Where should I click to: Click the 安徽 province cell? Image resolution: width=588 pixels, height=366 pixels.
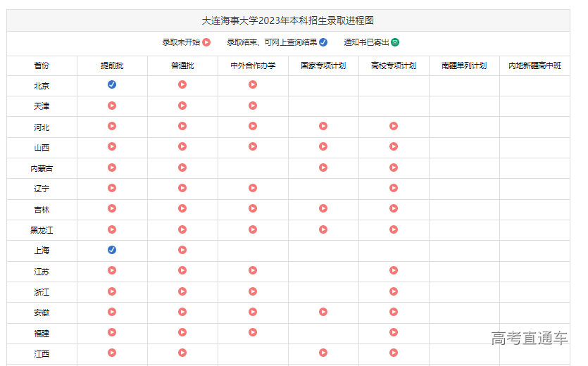(x=42, y=313)
